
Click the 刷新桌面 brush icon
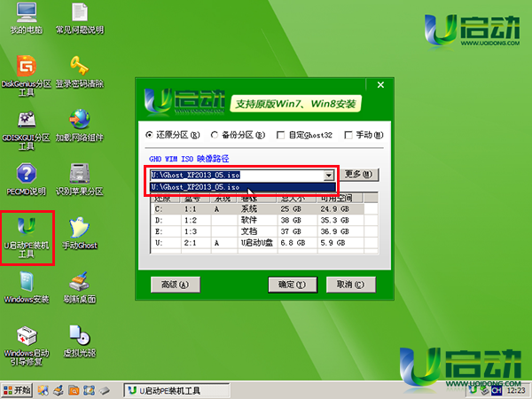coord(80,287)
